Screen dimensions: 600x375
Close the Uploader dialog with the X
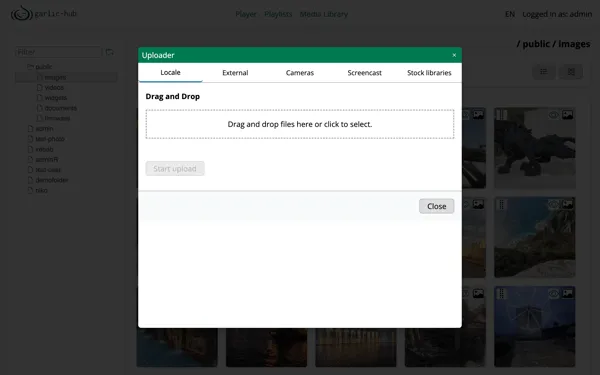coord(454,55)
